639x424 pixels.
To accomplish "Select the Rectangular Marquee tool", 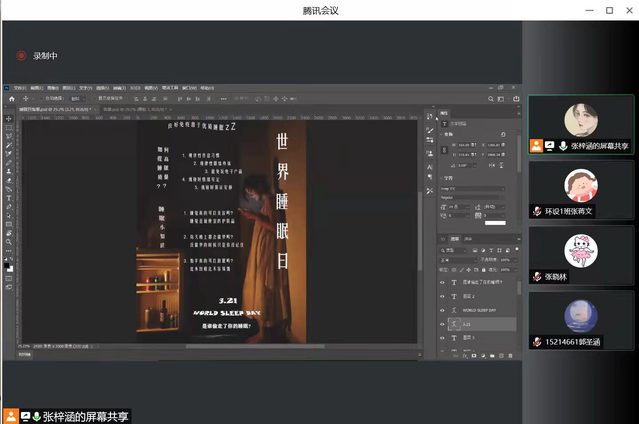I will tap(9, 128).
